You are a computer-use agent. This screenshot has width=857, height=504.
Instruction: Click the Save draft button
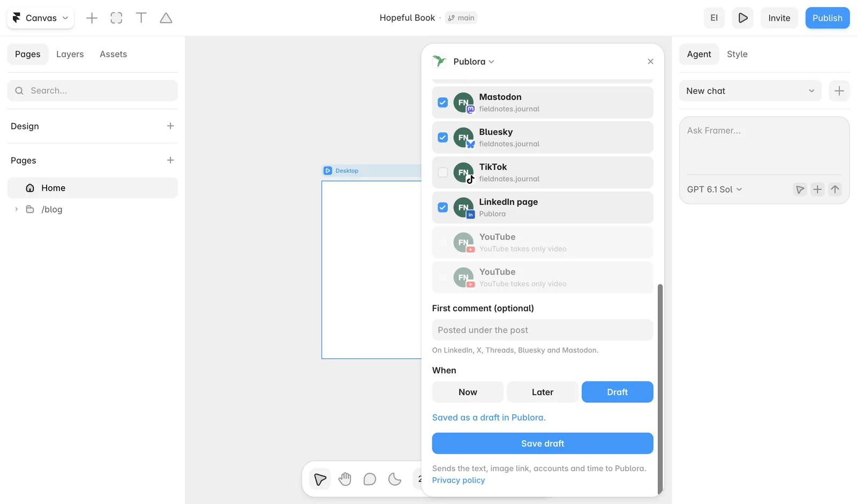pos(543,443)
